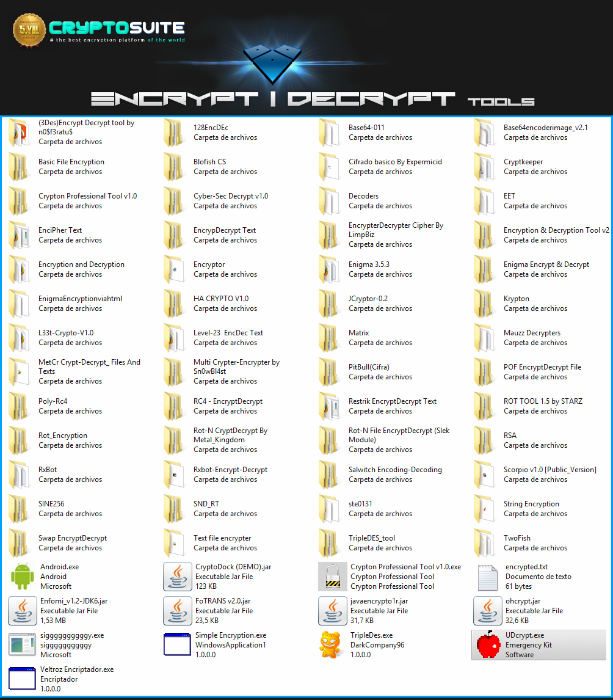Image resolution: width=613 pixels, height=700 pixels.
Task: Click the Crypton Professional Tool padlock icon
Action: (333, 577)
